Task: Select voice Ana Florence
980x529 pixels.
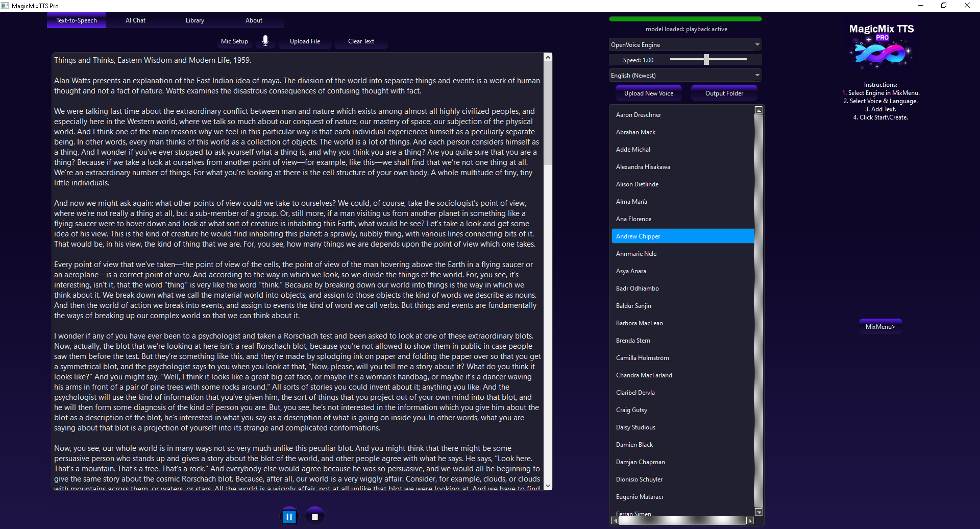Action: pos(683,219)
